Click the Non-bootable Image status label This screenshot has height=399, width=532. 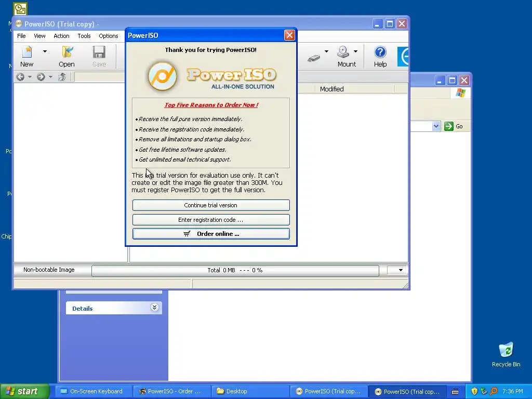49,270
